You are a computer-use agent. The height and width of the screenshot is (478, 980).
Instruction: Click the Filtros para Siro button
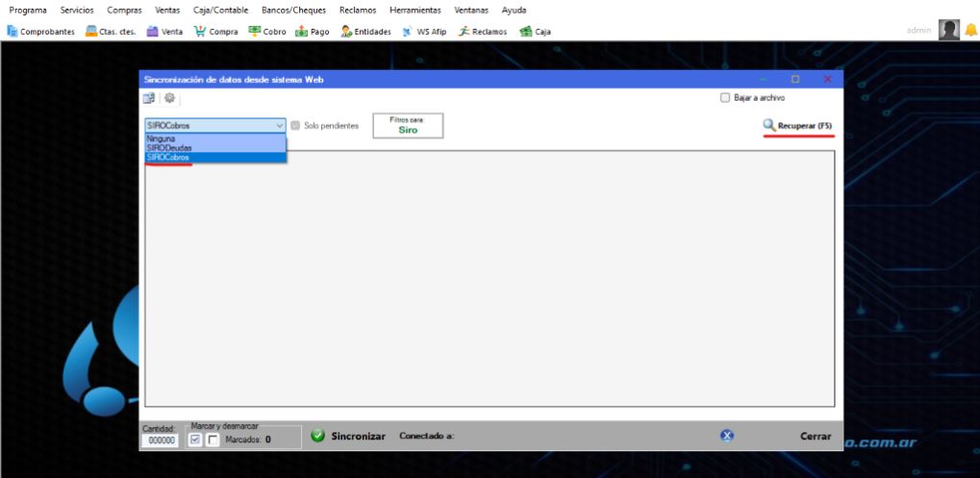click(408, 126)
